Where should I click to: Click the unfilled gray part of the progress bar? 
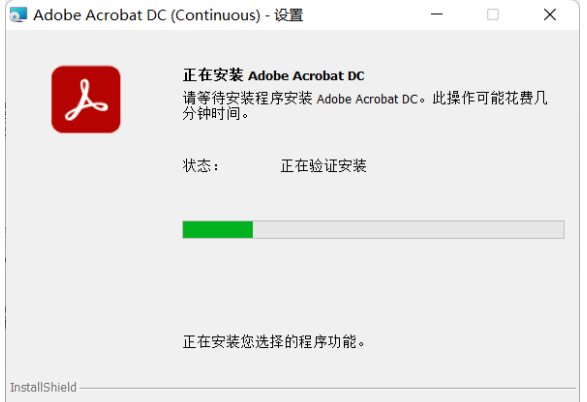coord(408,229)
